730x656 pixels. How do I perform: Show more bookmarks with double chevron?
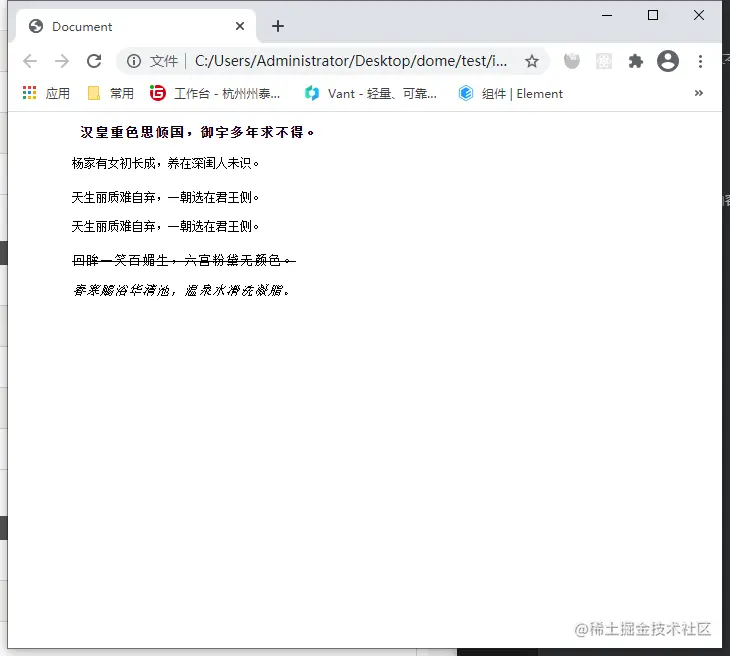coord(698,93)
